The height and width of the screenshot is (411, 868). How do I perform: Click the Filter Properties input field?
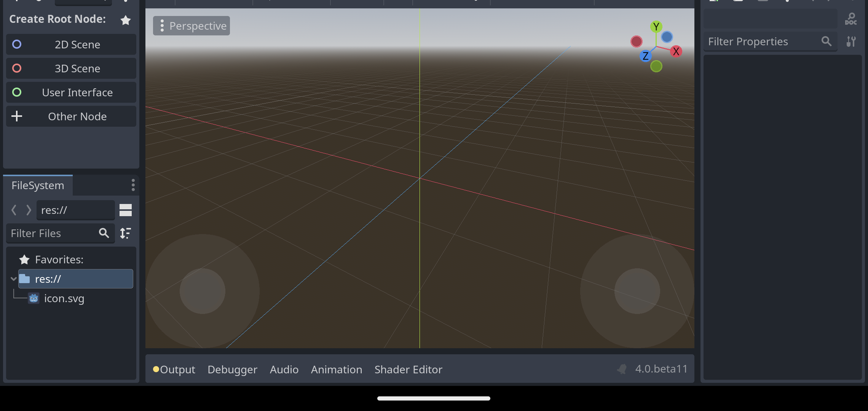click(761, 41)
